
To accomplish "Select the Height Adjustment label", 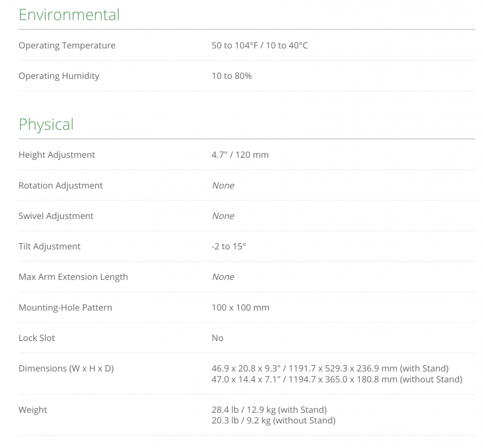I will [x=57, y=155].
